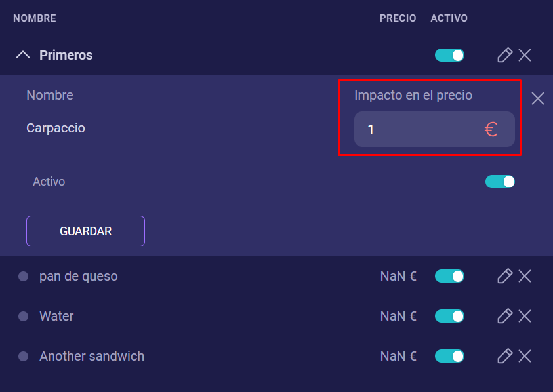Viewport: 553px width, 392px height.
Task: Edit the Primeros category with pencil icon
Action: pos(504,55)
